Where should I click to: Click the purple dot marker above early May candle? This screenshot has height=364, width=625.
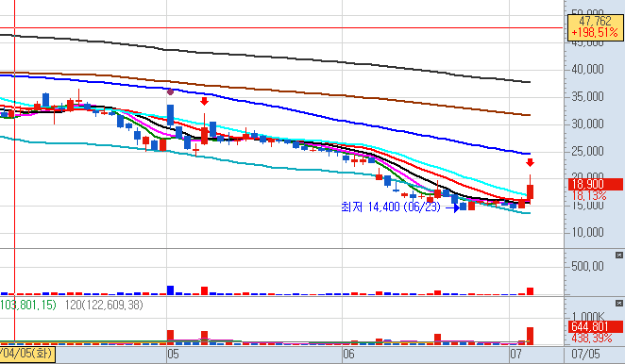(170, 92)
